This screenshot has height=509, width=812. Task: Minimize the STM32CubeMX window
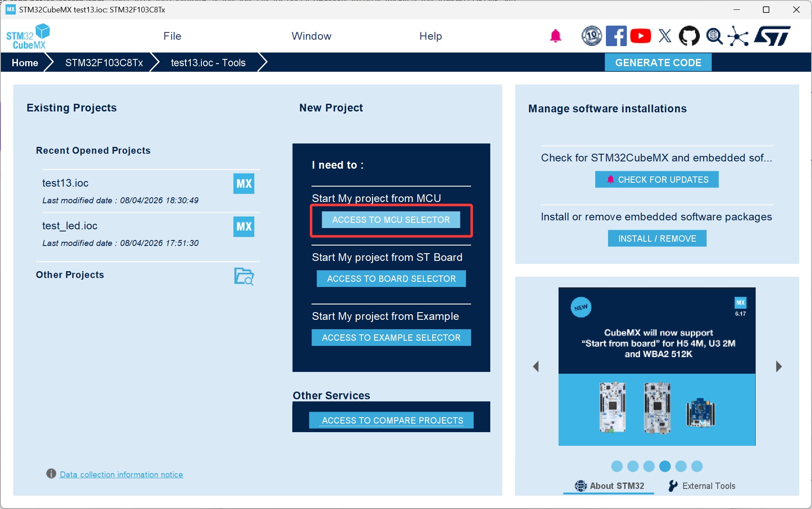click(x=736, y=10)
